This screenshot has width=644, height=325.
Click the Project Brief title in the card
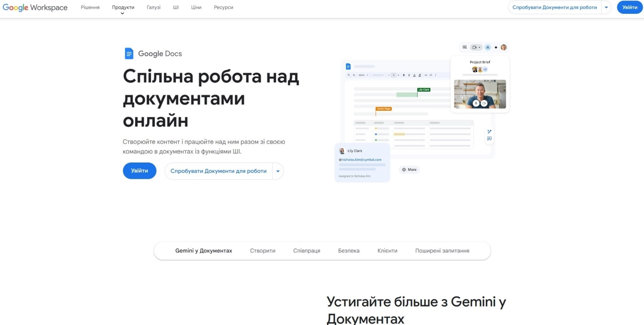pos(480,62)
